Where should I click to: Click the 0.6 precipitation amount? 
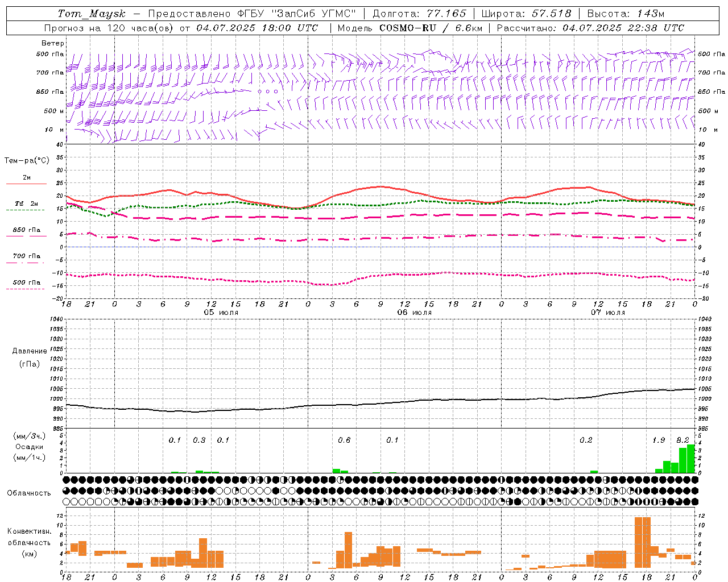344,440
